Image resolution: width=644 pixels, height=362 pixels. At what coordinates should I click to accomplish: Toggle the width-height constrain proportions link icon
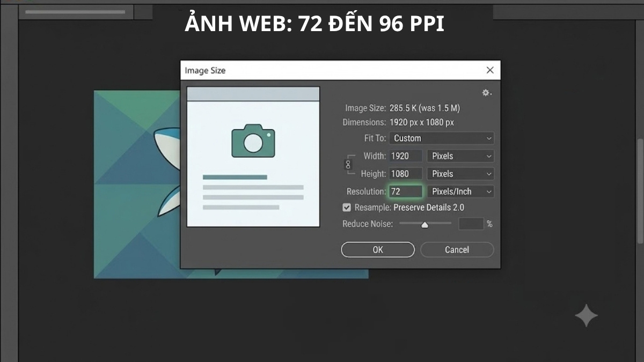(348, 165)
